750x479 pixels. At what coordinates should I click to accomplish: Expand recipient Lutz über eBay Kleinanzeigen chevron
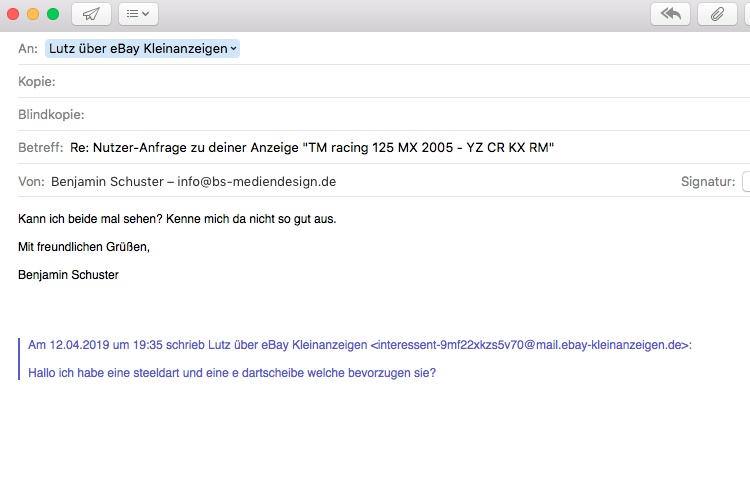click(x=233, y=49)
